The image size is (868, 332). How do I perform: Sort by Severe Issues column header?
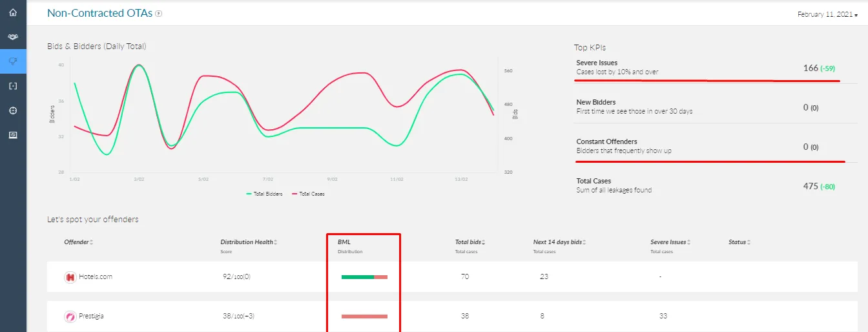tap(670, 242)
